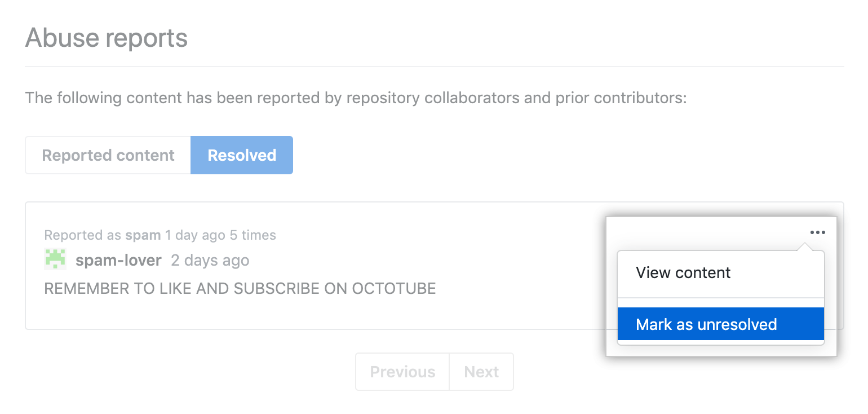Switch to the Reported content tab
Image resolution: width=868 pixels, height=414 pixels.
click(x=108, y=155)
